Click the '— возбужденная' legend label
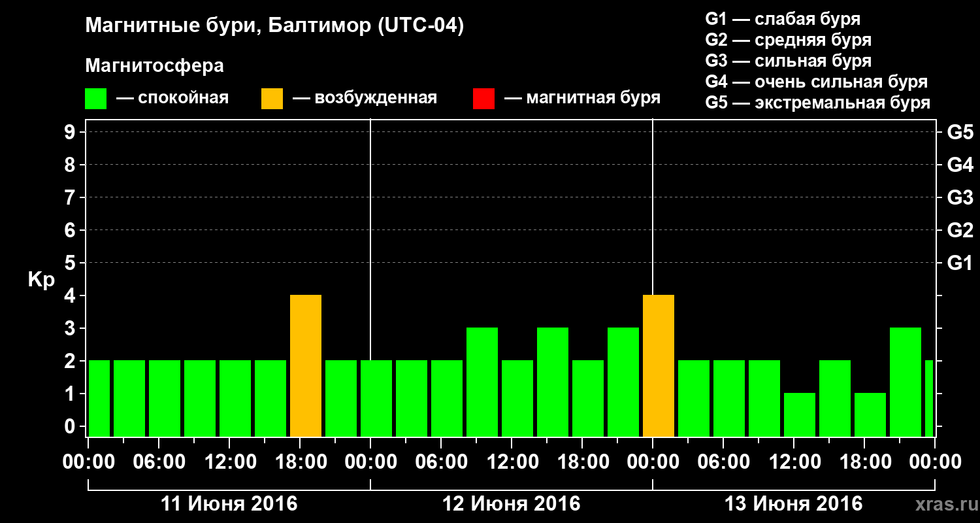 (365, 99)
